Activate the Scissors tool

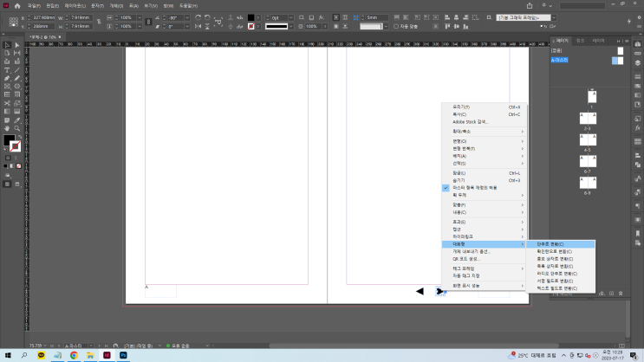pos(7,103)
